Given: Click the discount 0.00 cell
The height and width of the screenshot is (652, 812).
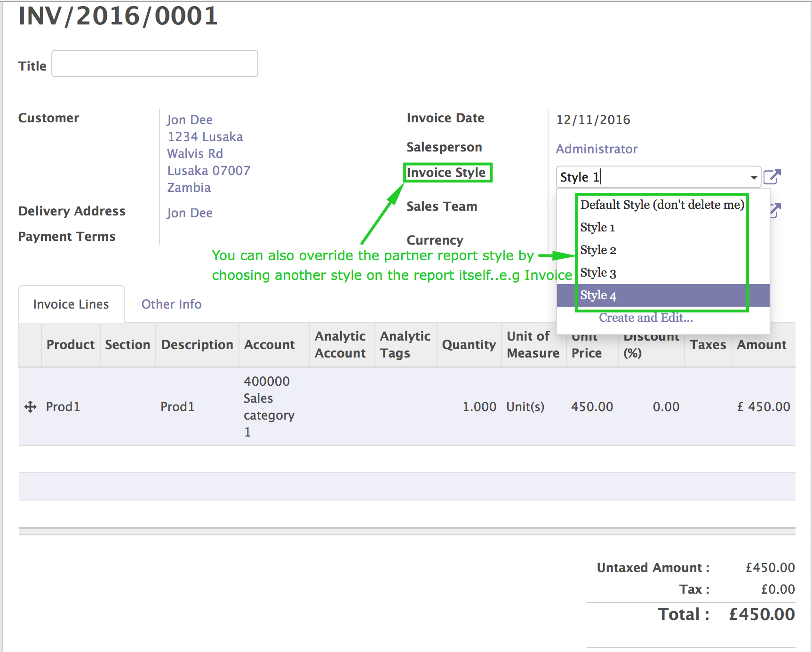Looking at the screenshot, I should tap(666, 407).
